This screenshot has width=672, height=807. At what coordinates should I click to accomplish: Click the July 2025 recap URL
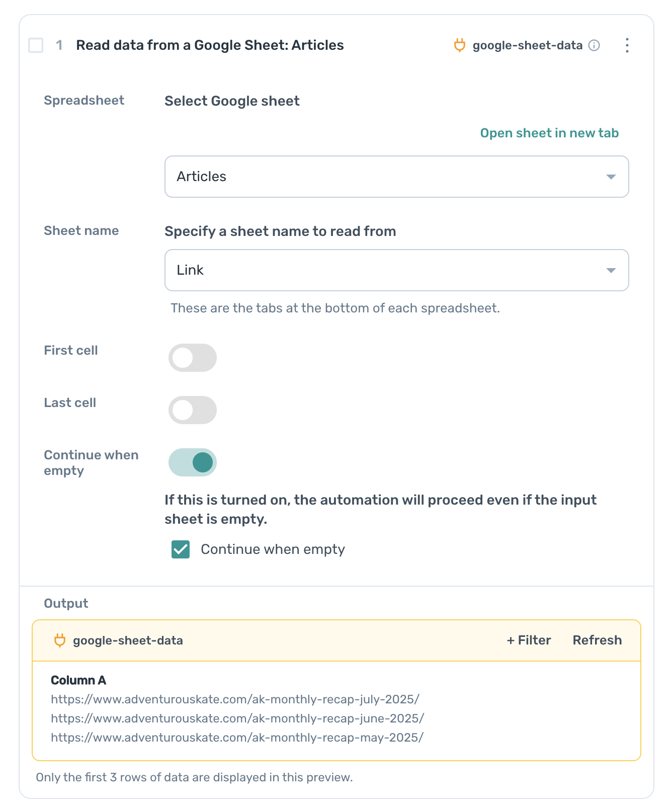(235, 699)
